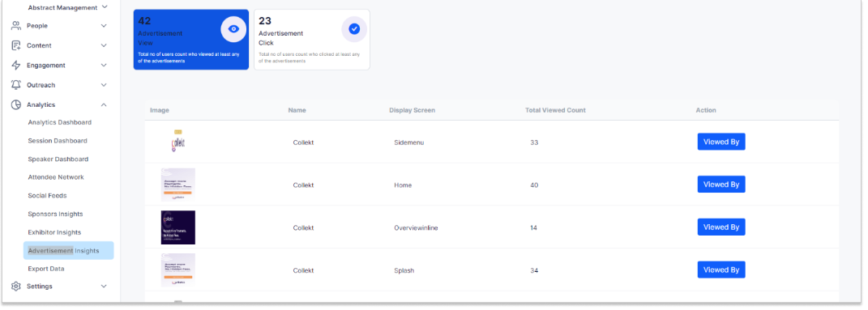
Task: Expand the People menu chevron
Action: 104,25
